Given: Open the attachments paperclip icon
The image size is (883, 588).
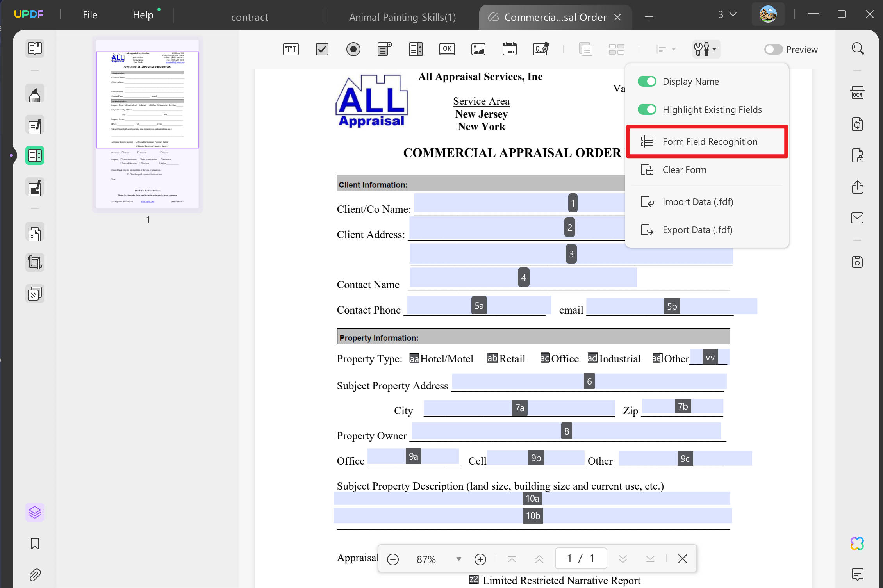Looking at the screenshot, I should [35, 575].
